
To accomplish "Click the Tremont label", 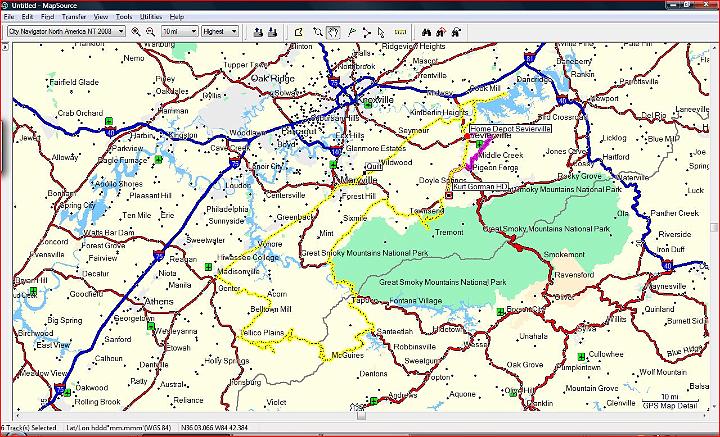I will pos(450,232).
